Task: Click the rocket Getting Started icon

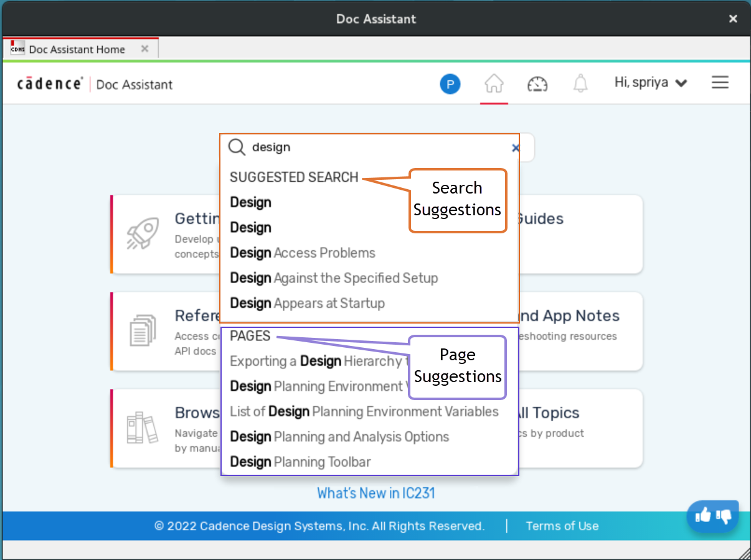Action: coord(141,233)
